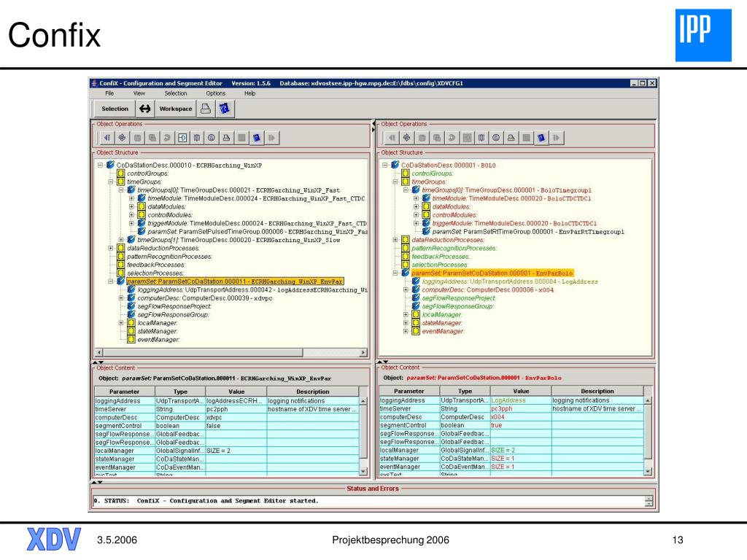747x560 pixels.
Task: Click the save disk icon in BOLO Object Operations
Action: (422, 138)
